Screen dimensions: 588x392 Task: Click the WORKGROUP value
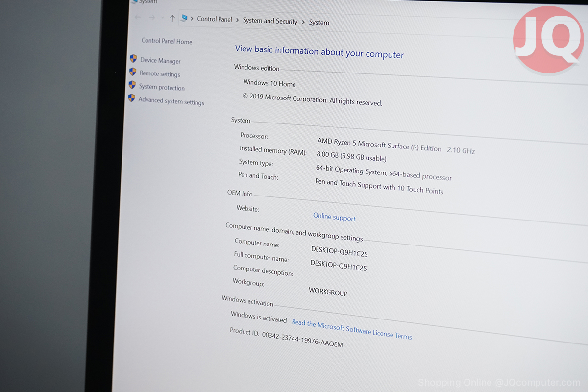click(328, 292)
